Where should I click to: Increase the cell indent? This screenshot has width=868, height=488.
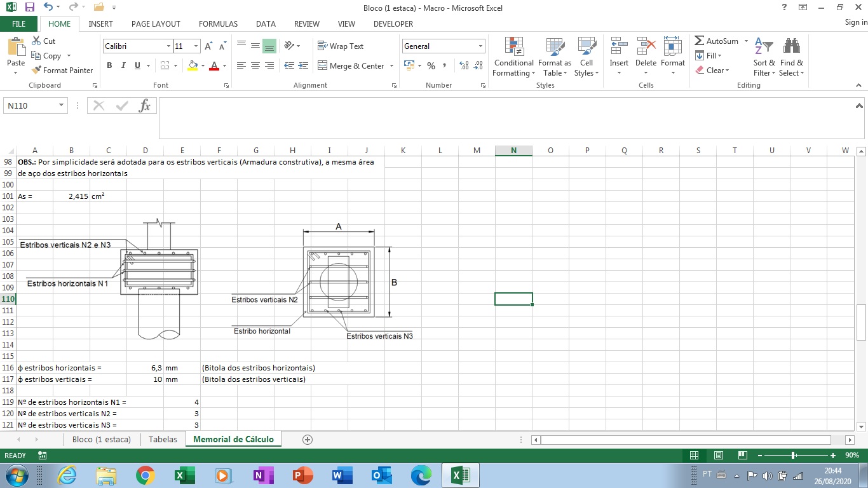pyautogui.click(x=302, y=65)
